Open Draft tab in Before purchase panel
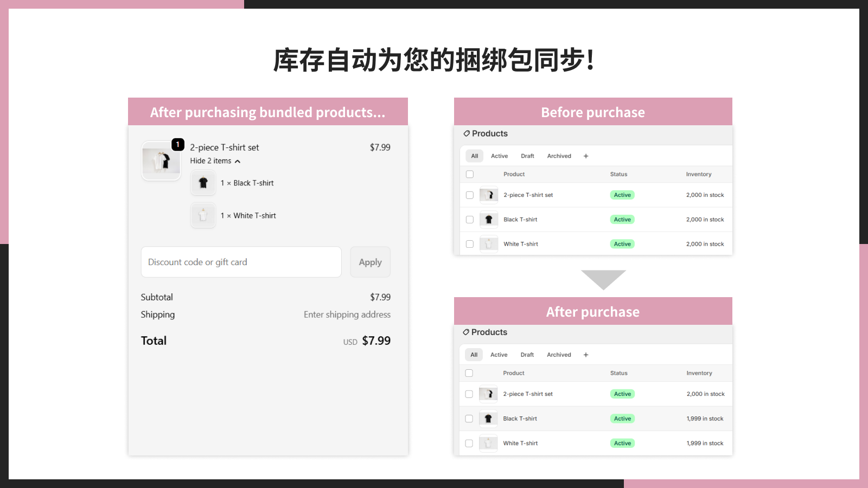This screenshot has height=488, width=868. 528,156
